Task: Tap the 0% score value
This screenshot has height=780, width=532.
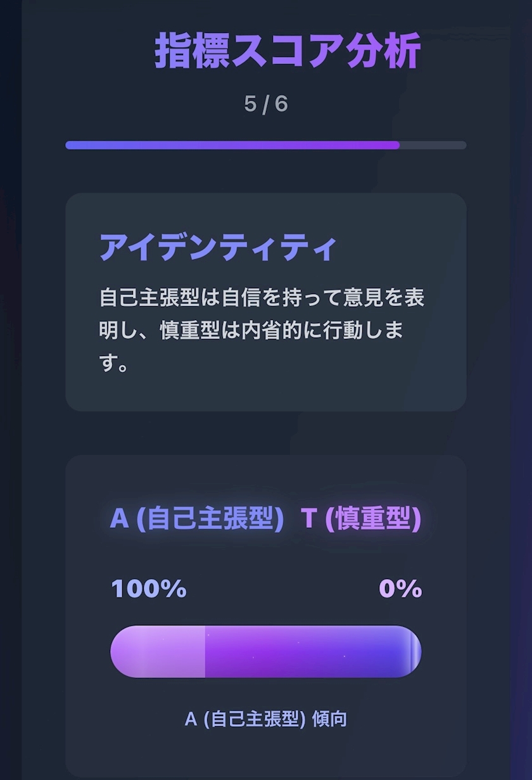Action: [x=400, y=589]
